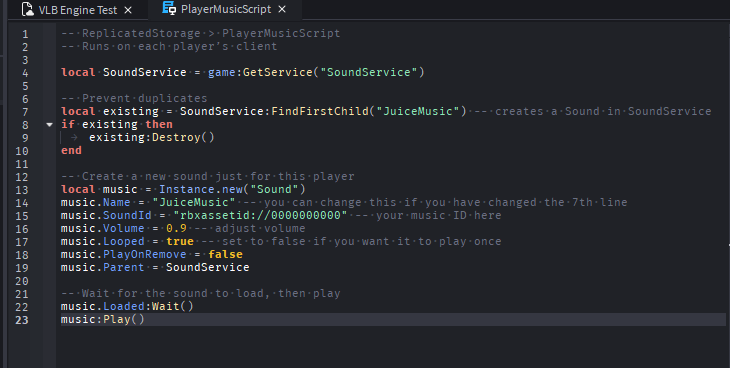Click the 'then' keyword on line 8
The height and width of the screenshot is (368, 730).
point(159,124)
